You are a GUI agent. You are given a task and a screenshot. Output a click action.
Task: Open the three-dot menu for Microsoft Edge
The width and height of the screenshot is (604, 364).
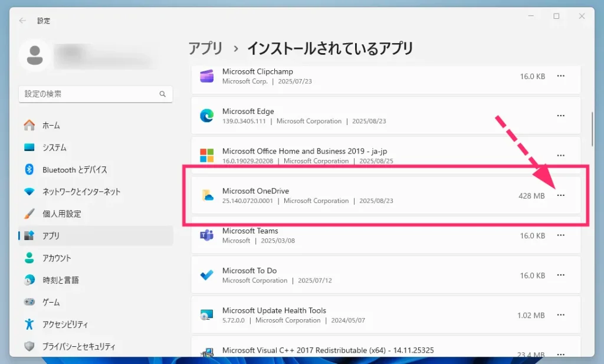(x=561, y=116)
